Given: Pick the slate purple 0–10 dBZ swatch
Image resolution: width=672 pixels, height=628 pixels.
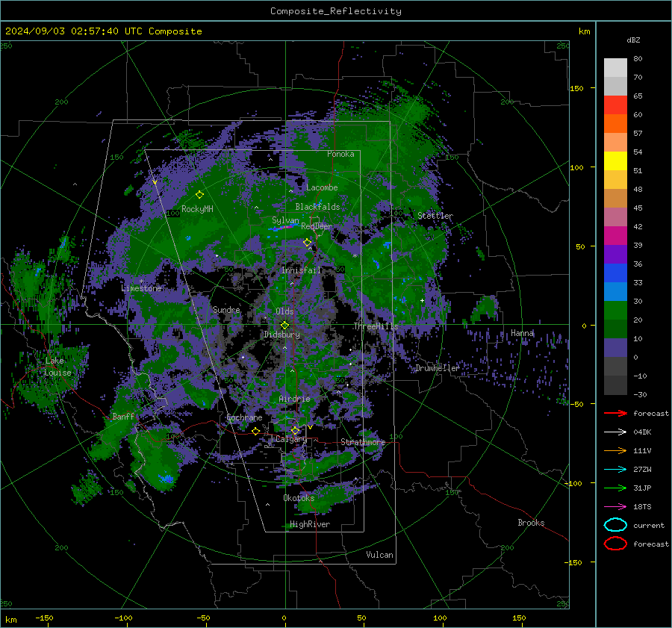Looking at the screenshot, I should tap(615, 347).
